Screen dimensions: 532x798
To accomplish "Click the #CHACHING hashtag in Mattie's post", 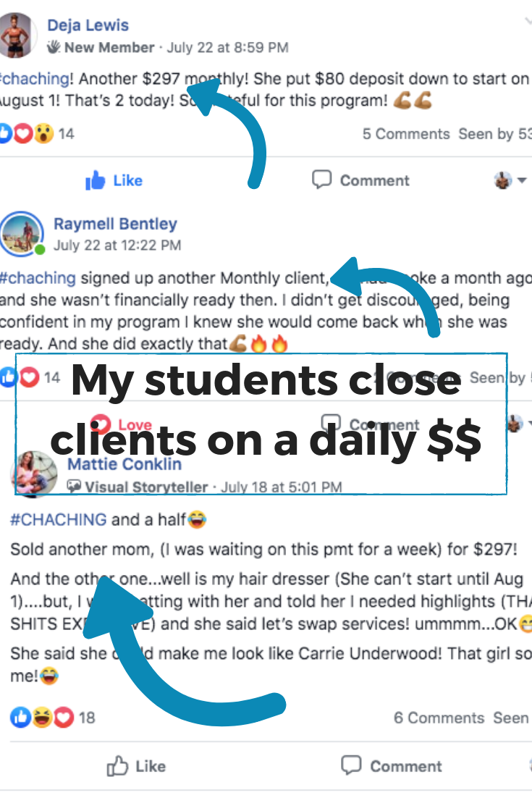I will (x=59, y=520).
